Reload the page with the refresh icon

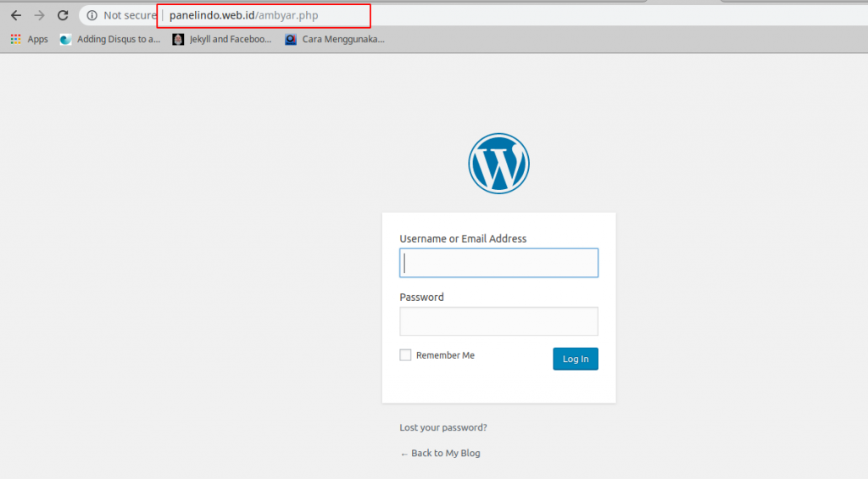click(x=63, y=15)
